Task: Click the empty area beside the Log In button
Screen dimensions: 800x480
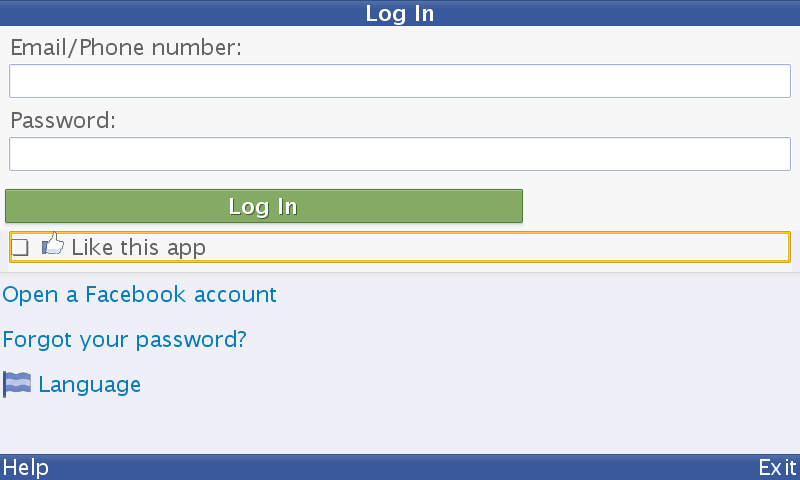Action: [658, 206]
